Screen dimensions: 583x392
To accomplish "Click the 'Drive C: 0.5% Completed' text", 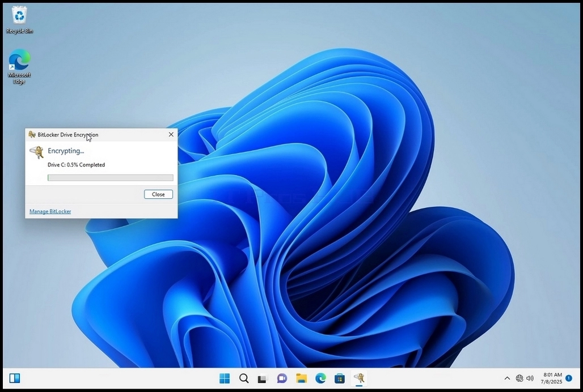I will tap(76, 165).
